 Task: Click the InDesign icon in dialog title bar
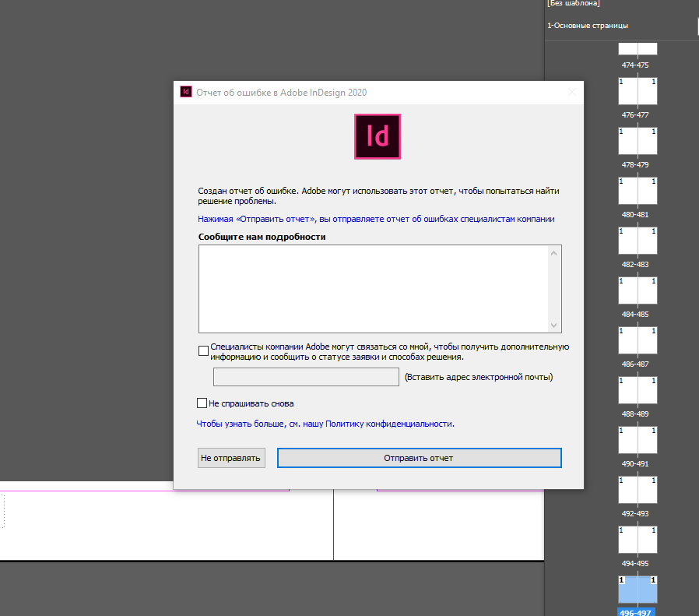[186, 92]
